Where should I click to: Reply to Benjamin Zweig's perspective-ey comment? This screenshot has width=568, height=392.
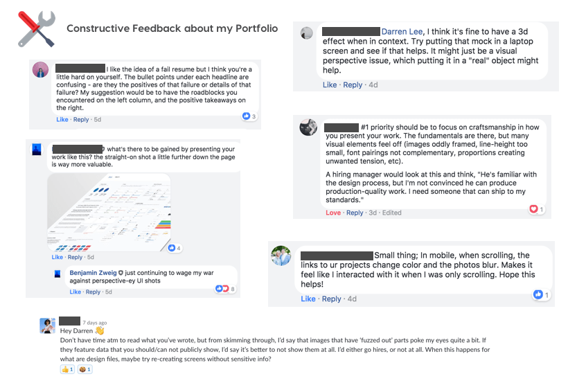93,292
